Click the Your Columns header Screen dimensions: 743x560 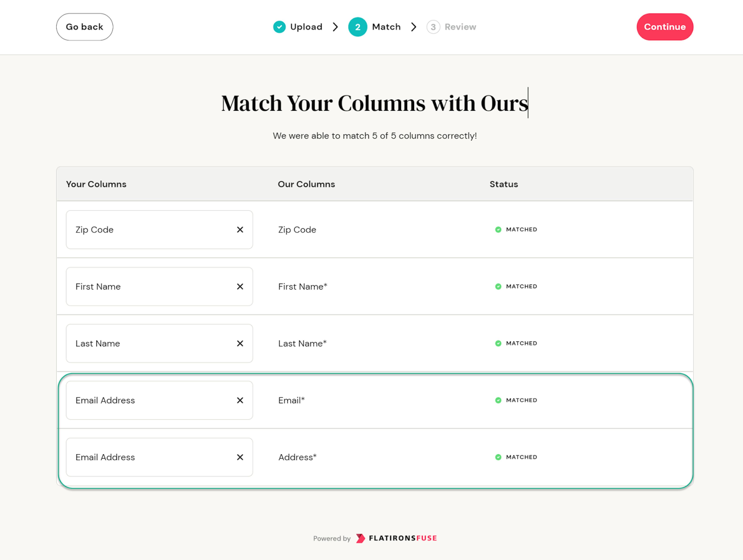tap(96, 184)
